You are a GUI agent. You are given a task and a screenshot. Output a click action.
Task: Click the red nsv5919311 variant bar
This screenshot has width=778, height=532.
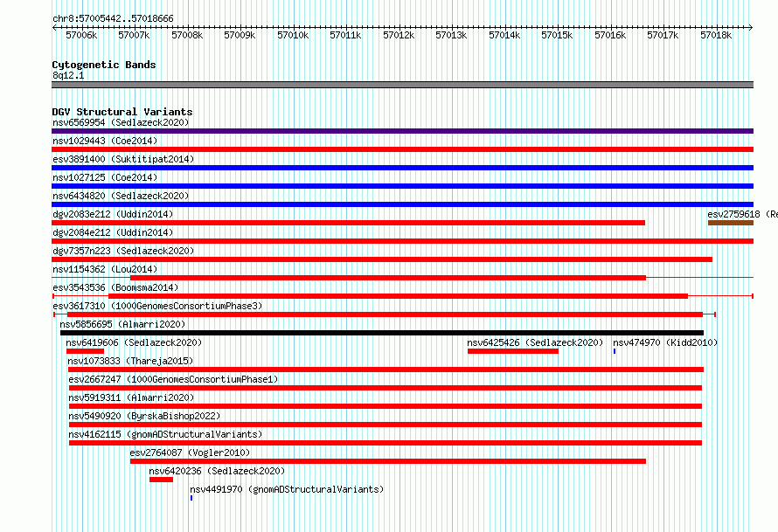[x=386, y=406]
